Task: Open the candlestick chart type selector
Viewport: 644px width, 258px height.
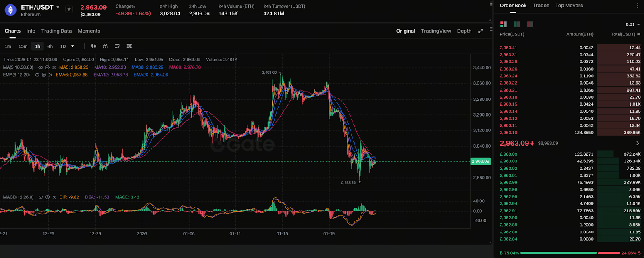Action: pyautogui.click(x=93, y=46)
